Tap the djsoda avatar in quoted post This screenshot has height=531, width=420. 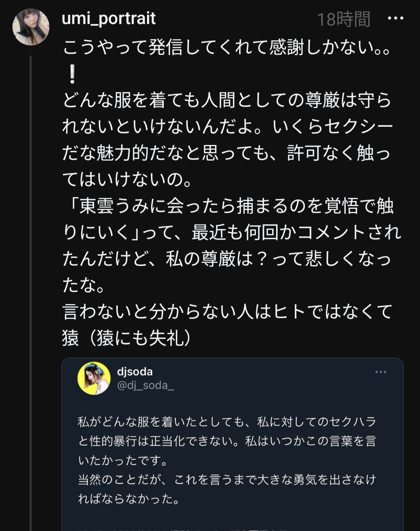[94, 378]
